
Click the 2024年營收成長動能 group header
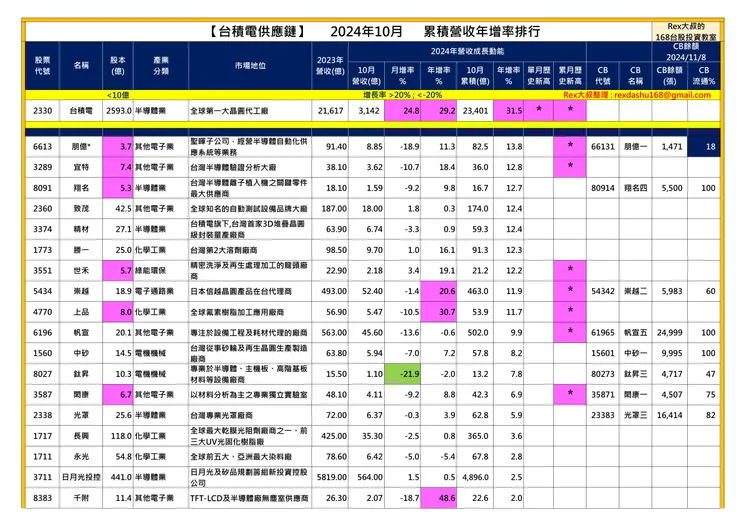click(467, 51)
